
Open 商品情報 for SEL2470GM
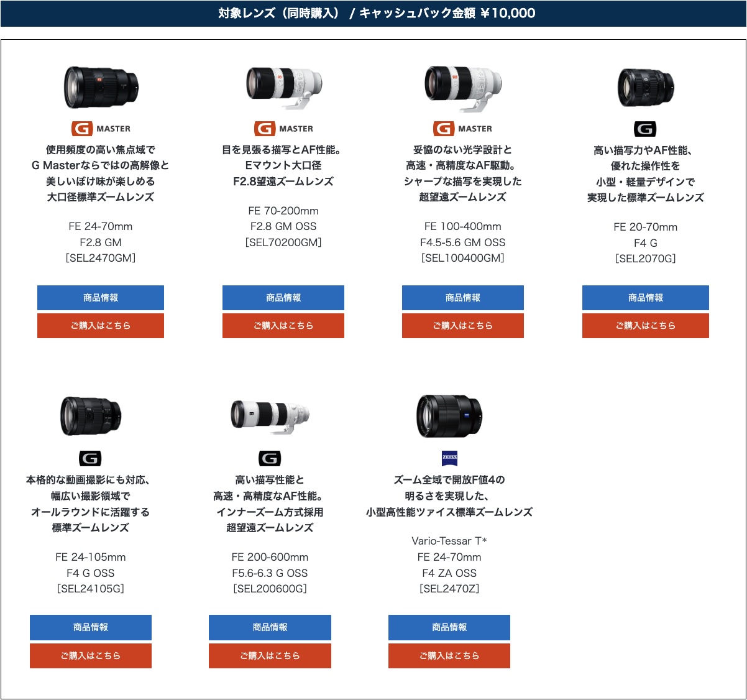point(101,298)
